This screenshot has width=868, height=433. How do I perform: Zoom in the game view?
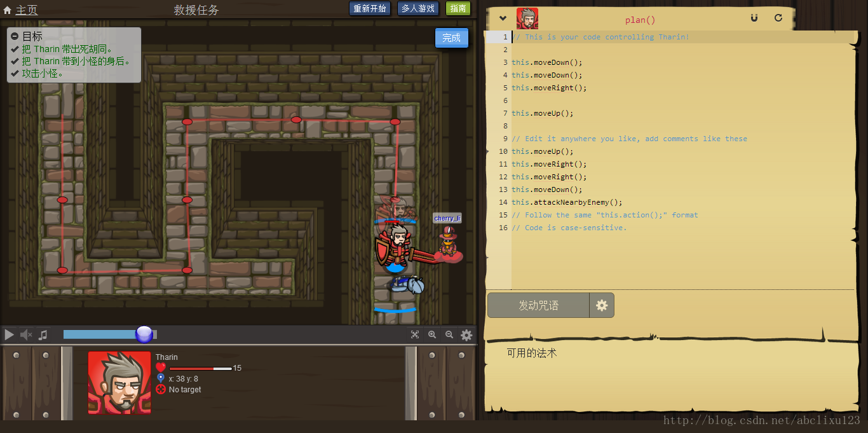432,334
